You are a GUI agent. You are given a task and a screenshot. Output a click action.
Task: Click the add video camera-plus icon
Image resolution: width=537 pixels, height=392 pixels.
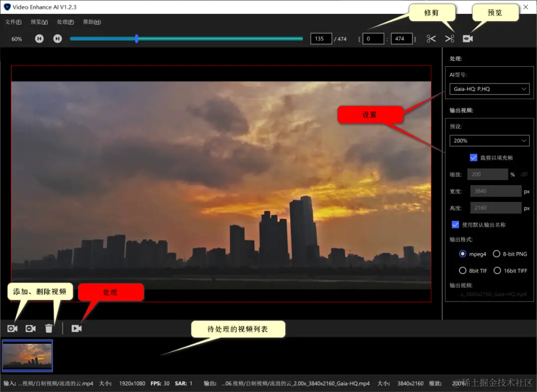coord(12,329)
